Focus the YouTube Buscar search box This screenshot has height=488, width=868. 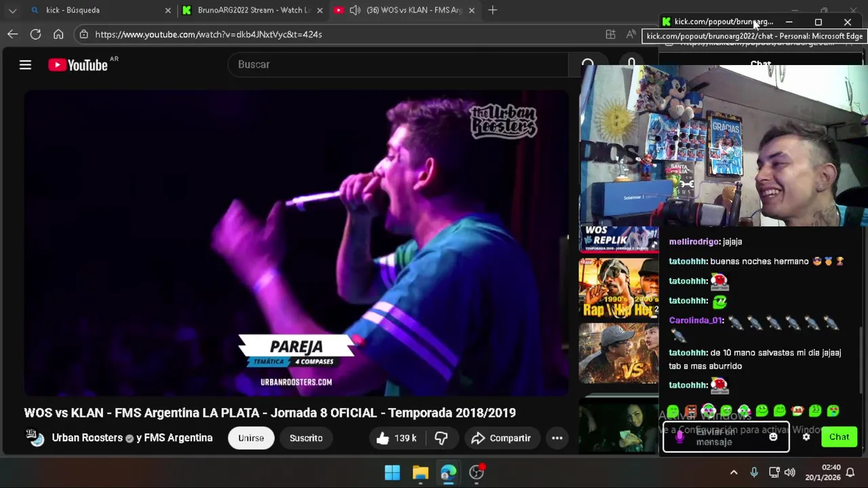click(399, 64)
